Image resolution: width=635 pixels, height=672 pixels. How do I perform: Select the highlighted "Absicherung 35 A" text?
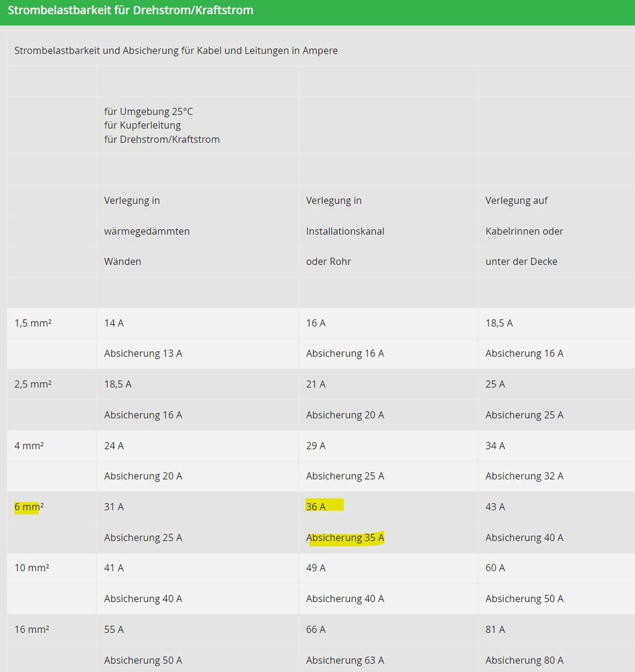click(x=344, y=537)
